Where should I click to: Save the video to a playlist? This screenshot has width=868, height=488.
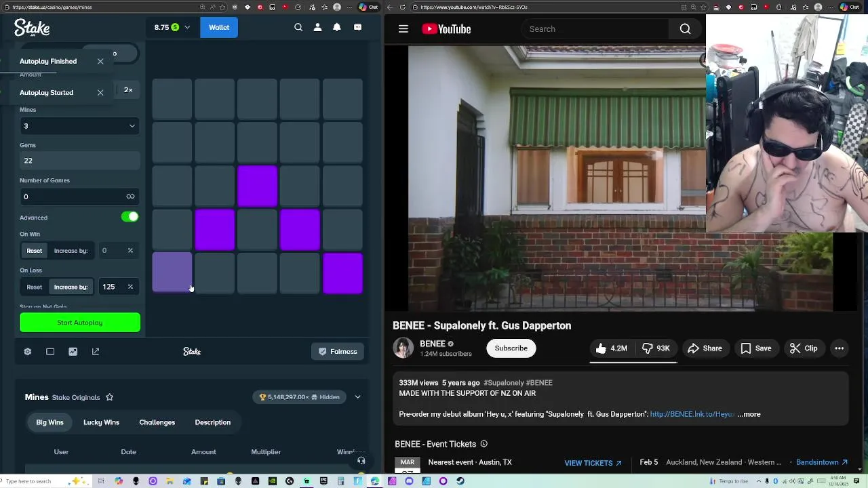[755, 348]
